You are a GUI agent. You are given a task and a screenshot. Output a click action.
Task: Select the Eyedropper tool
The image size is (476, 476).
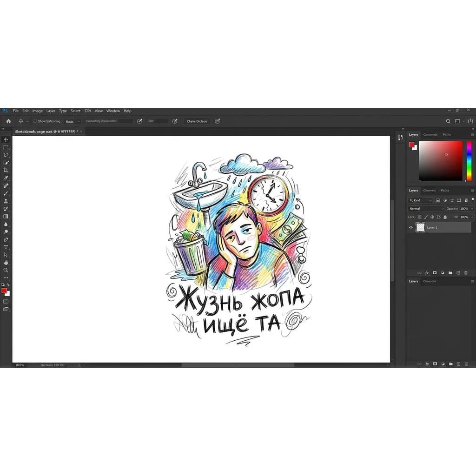(6, 178)
